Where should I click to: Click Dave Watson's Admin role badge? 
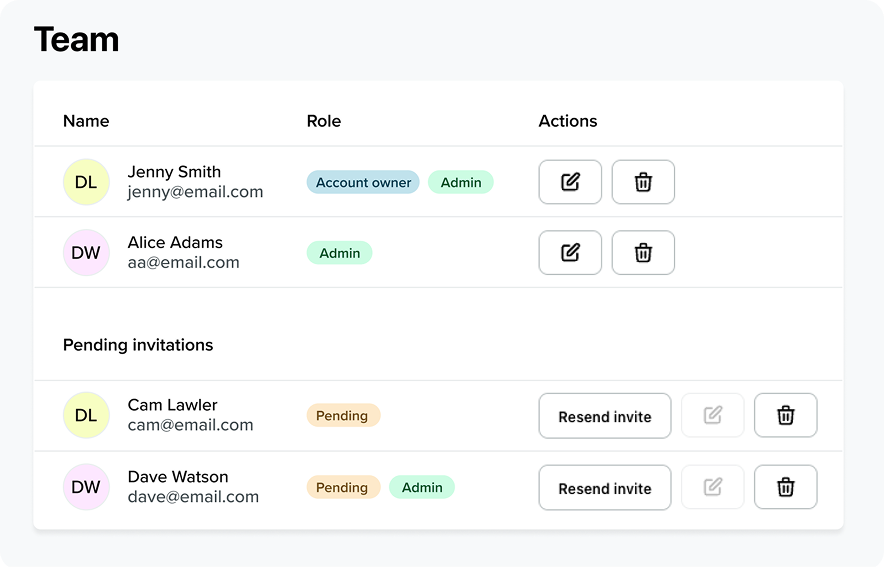[x=422, y=487]
